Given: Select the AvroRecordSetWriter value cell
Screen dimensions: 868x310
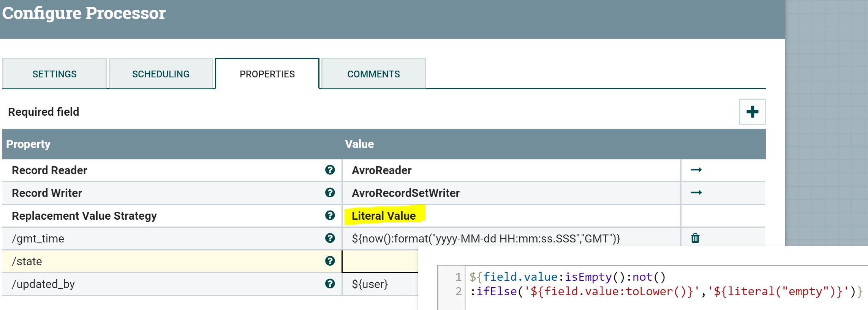Looking at the screenshot, I should pos(511,193).
